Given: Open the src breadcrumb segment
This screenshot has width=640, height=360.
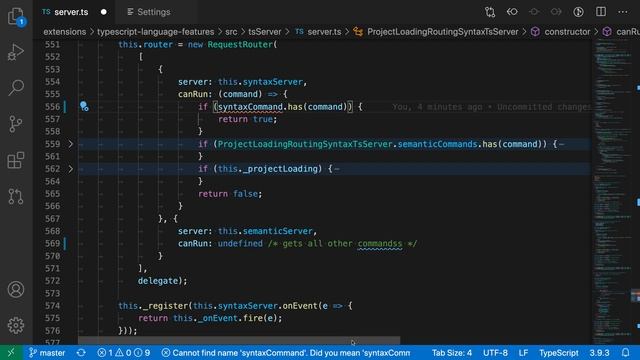Looking at the screenshot, I should (x=231, y=32).
